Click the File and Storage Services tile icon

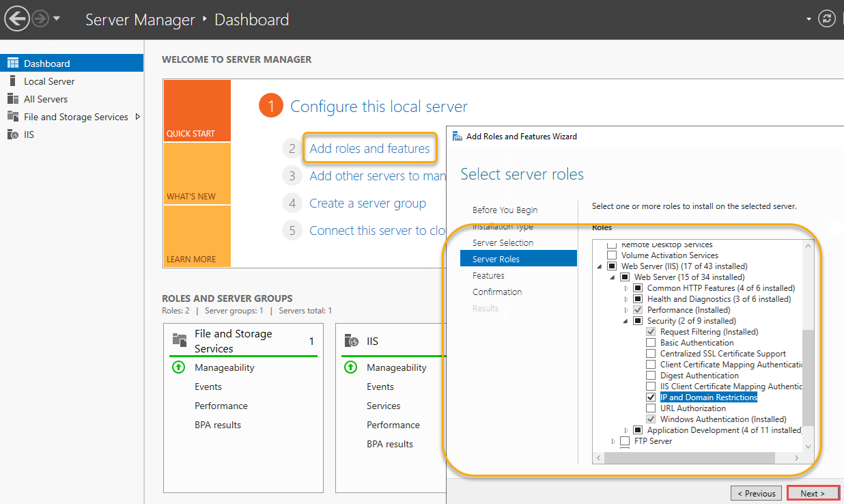180,340
